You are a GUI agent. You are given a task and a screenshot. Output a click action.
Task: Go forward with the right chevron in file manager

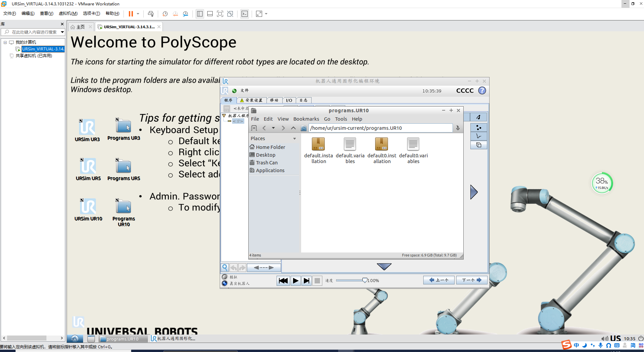pyautogui.click(x=283, y=128)
